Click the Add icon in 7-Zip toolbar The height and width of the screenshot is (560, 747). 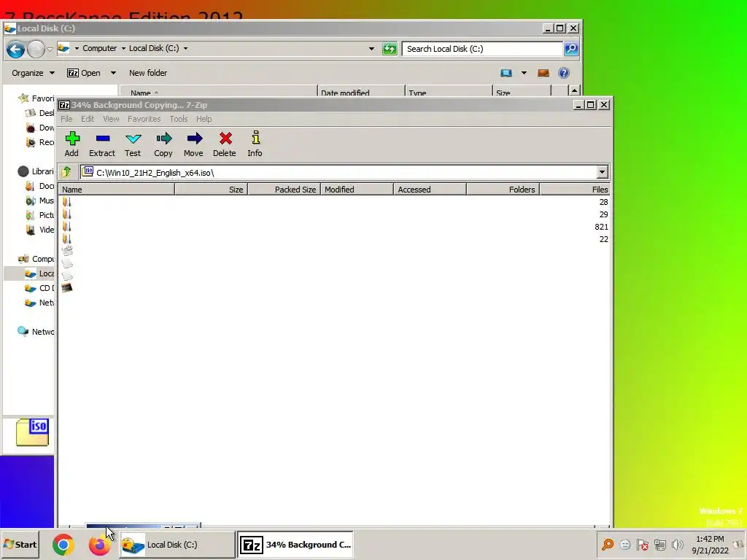(x=72, y=139)
